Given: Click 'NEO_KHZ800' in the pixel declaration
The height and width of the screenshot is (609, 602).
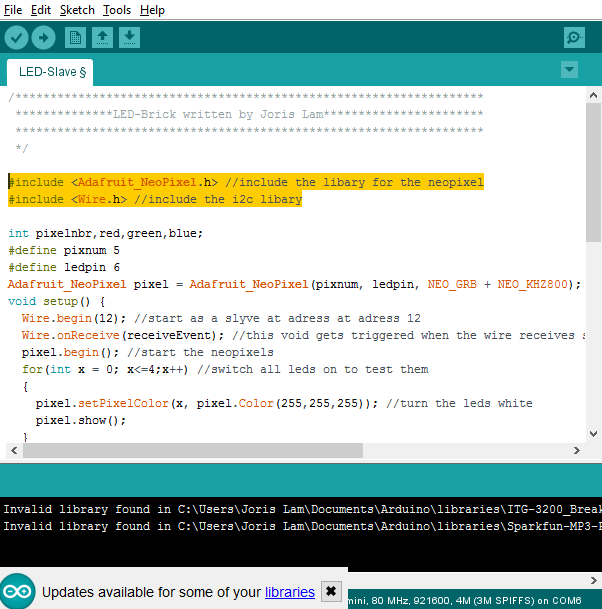Looking at the screenshot, I should (532, 284).
